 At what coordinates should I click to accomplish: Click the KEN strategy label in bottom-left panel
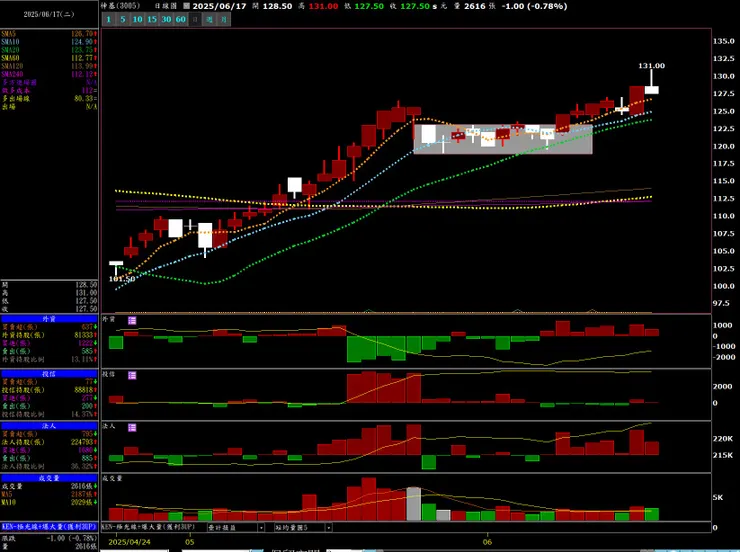(49, 527)
